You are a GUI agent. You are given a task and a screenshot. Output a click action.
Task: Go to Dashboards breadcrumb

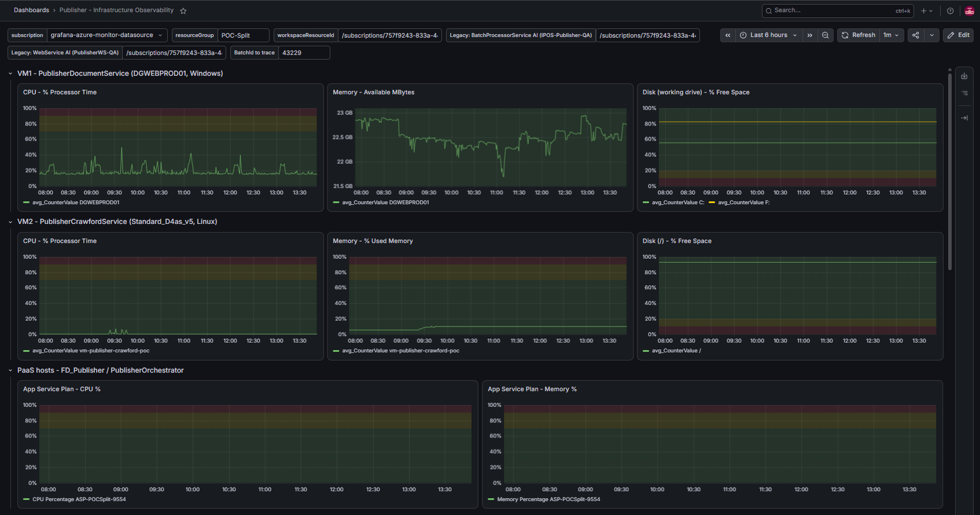(x=31, y=10)
